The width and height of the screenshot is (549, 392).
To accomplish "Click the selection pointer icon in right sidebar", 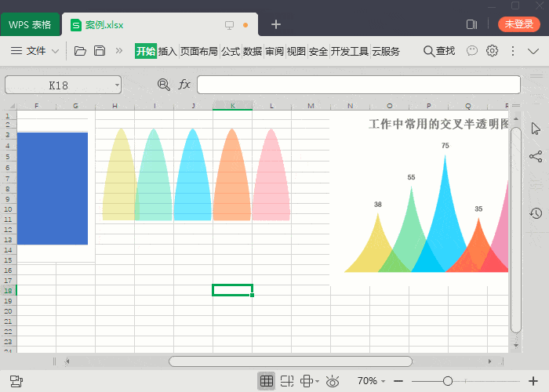I will [536, 129].
